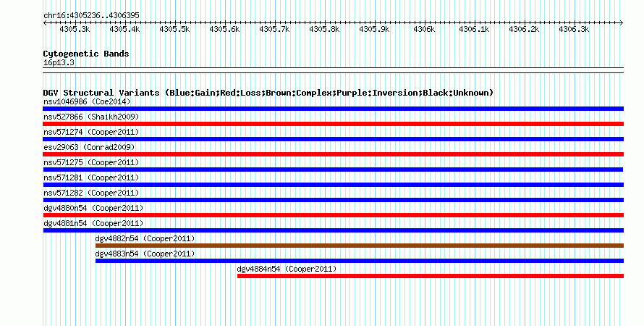Open the nsv571274 (Cooper2011) variant label
The height and width of the screenshot is (326, 644).
(91, 132)
